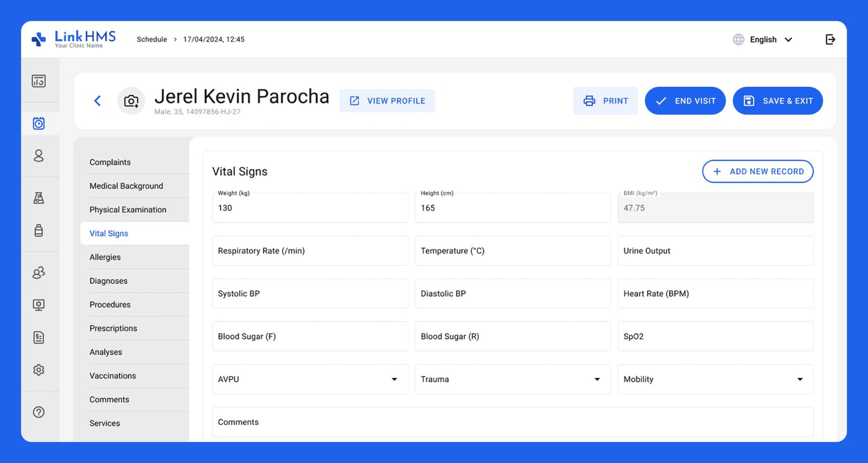Open the English language selector
Viewport: 868px width, 463px height.
763,40
